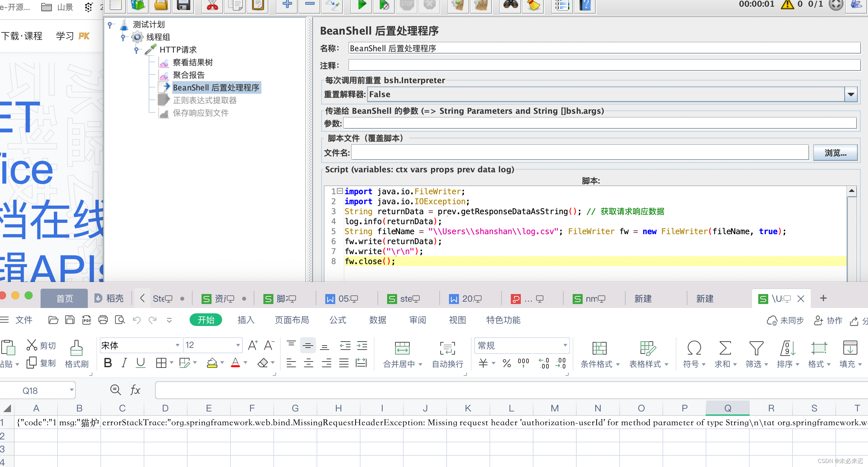Click WPS formula bar input field
The height and width of the screenshot is (467, 868).
click(511, 390)
